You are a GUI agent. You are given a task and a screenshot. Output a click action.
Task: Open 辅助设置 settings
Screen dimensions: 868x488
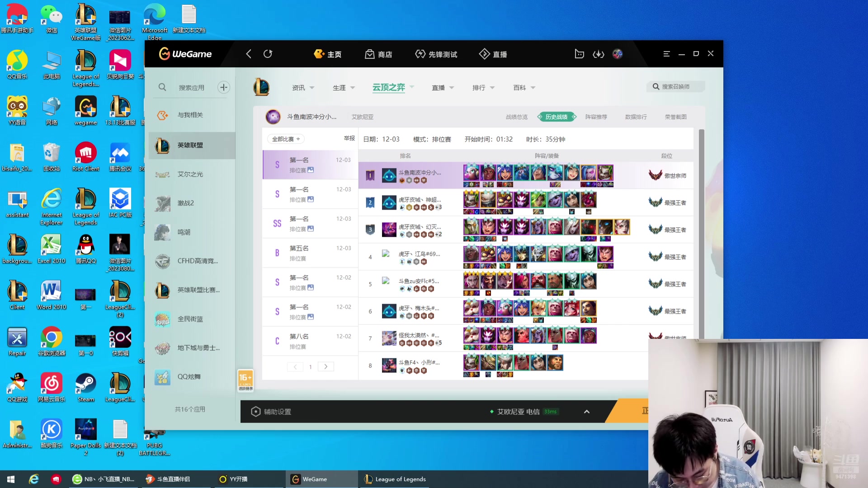pos(271,412)
